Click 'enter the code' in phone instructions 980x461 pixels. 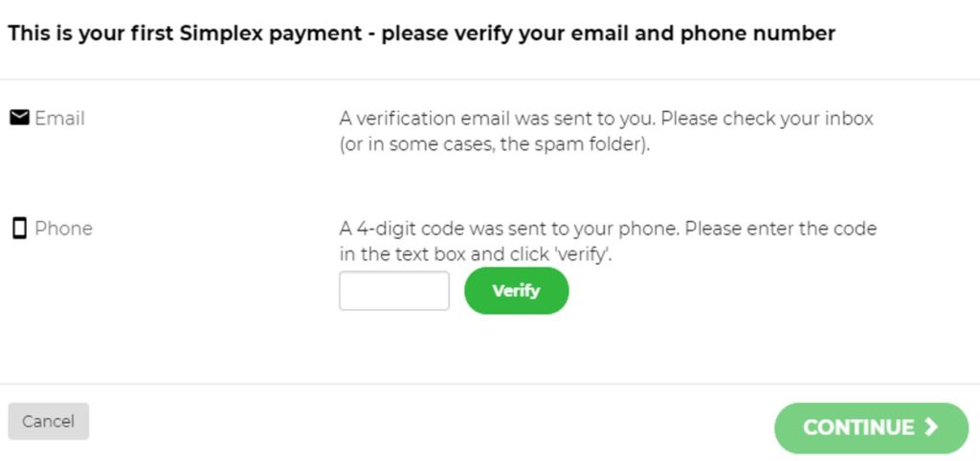(814, 229)
